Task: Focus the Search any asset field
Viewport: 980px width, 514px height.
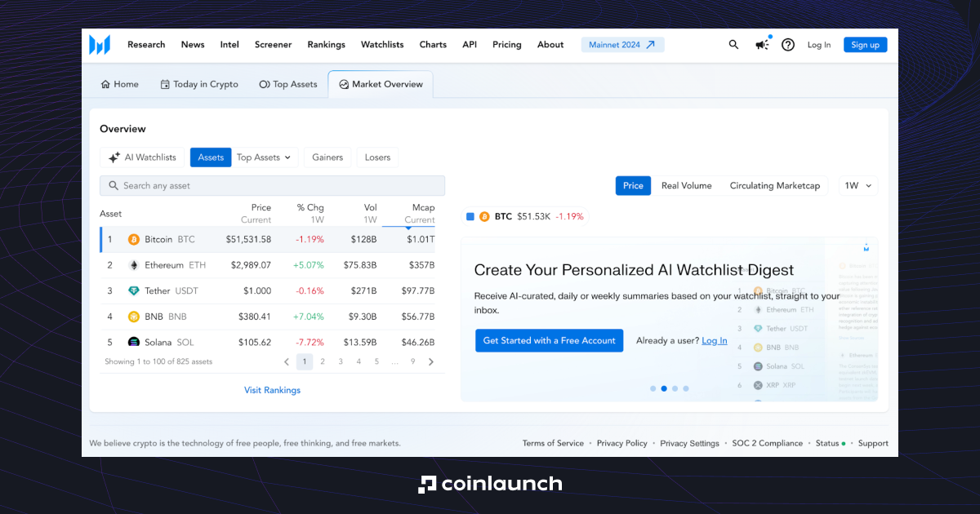Action: pos(273,185)
